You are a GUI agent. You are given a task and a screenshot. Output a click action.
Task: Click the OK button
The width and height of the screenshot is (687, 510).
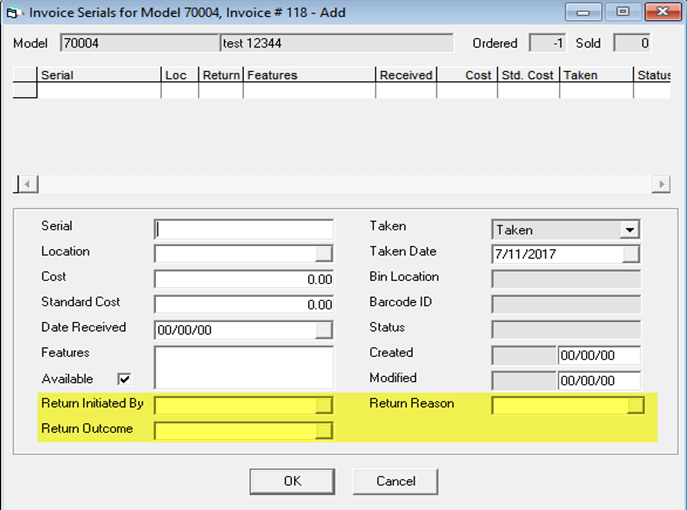coord(292,481)
